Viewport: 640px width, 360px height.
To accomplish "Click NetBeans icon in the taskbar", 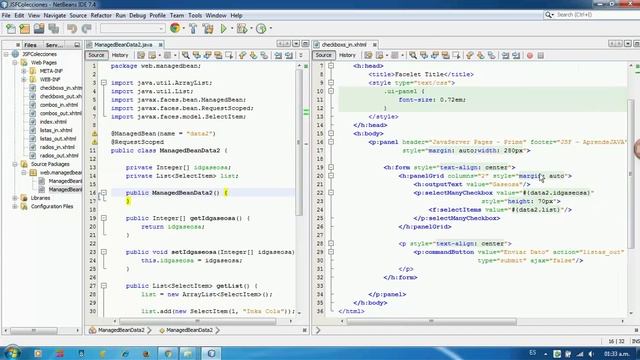I will 211,353.
